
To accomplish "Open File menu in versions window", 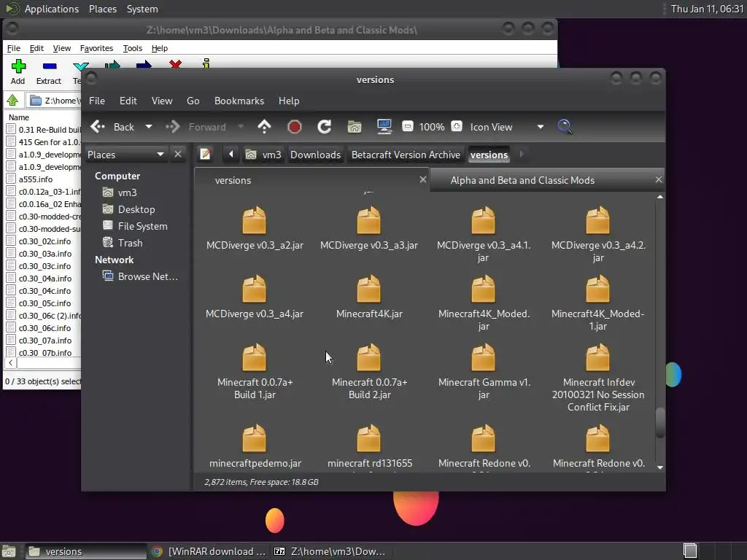I will click(97, 101).
